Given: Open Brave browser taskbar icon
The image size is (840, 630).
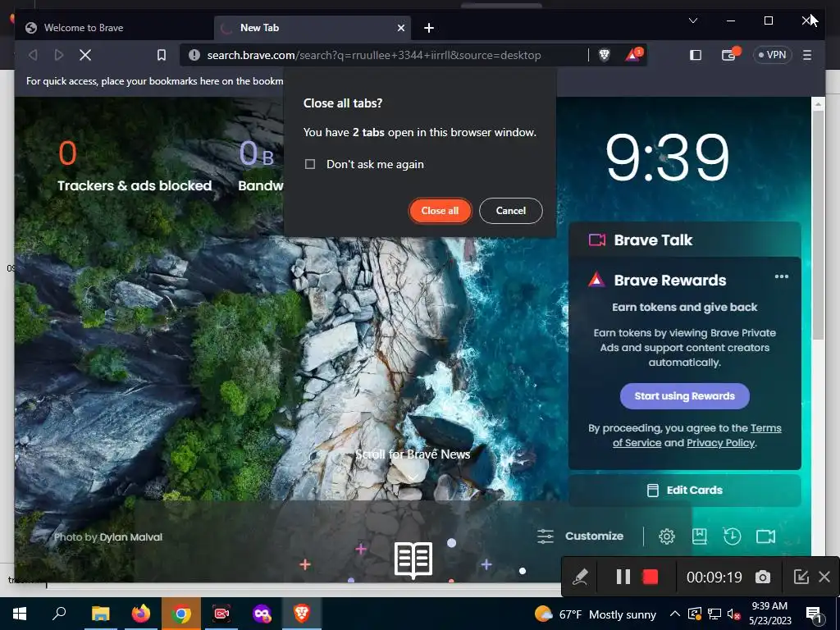Looking at the screenshot, I should (x=302, y=614).
